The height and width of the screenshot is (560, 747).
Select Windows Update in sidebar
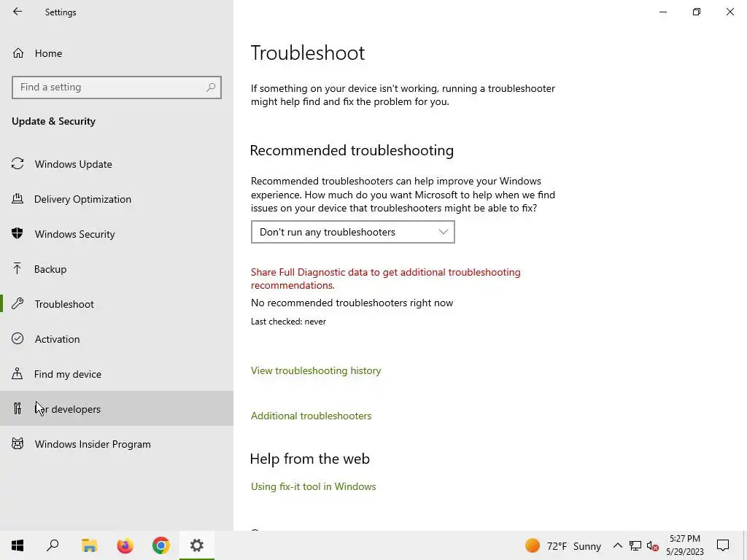click(x=117, y=164)
